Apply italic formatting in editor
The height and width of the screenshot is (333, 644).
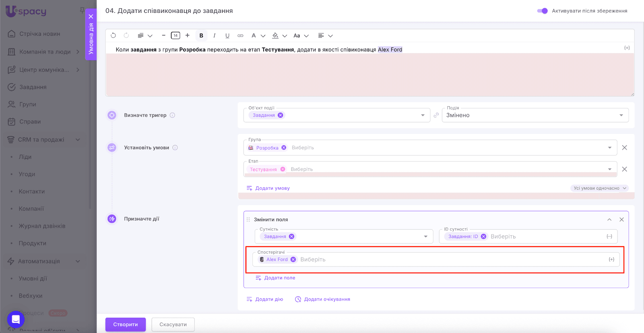[215, 35]
